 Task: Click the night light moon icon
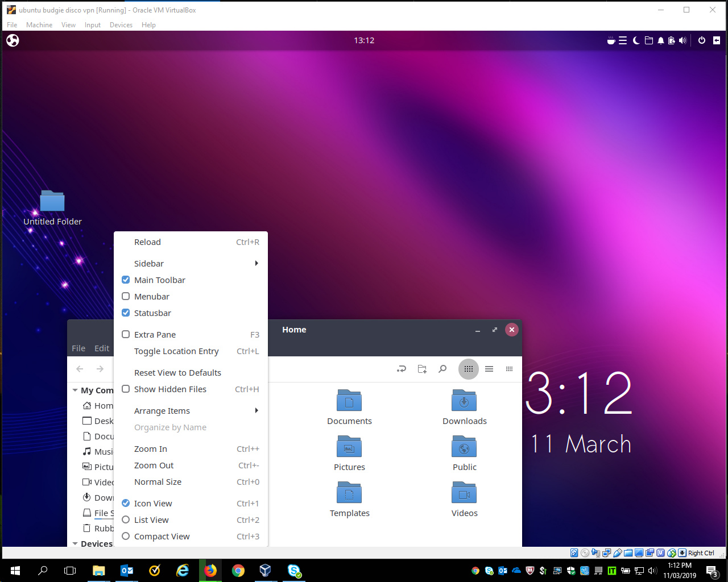(x=636, y=40)
